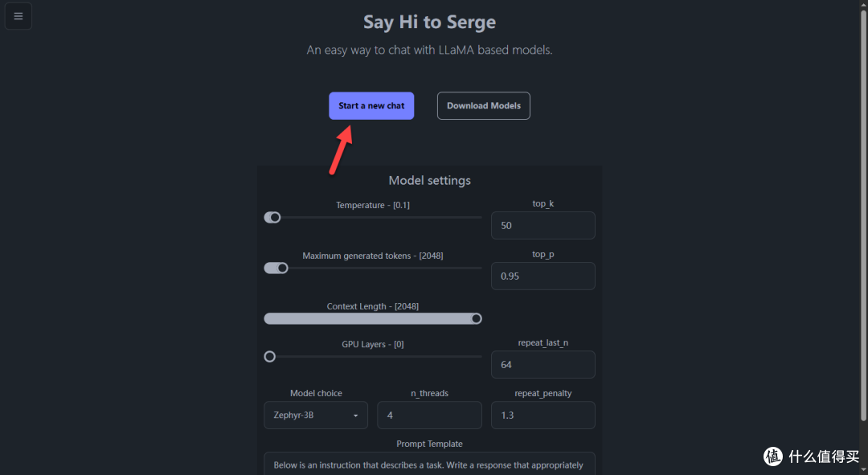Focus the top_p input field
868x475 pixels.
[x=543, y=276]
